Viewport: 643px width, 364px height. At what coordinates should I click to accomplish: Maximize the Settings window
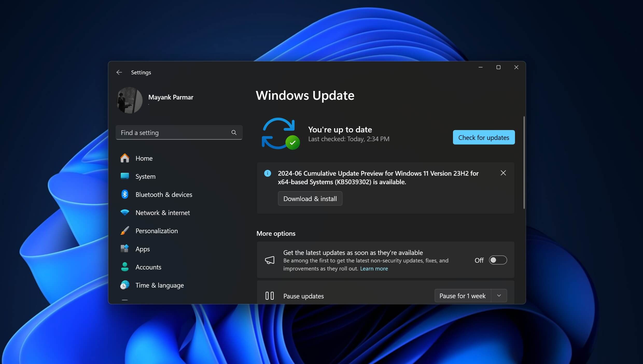click(x=498, y=67)
